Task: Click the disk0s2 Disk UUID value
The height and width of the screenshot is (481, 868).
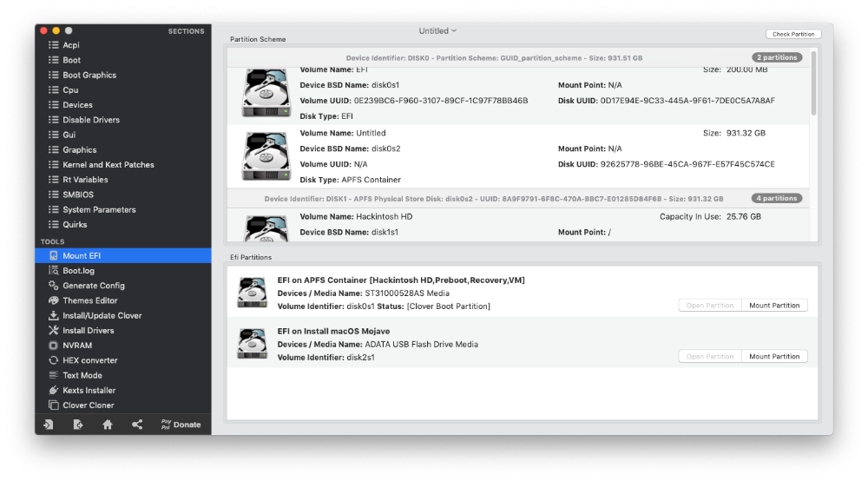Action: pyautogui.click(x=687, y=164)
